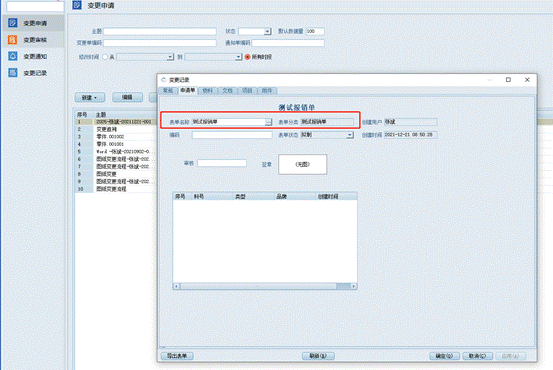
Task: Click the 刷新(R) button
Action: [x=318, y=356]
